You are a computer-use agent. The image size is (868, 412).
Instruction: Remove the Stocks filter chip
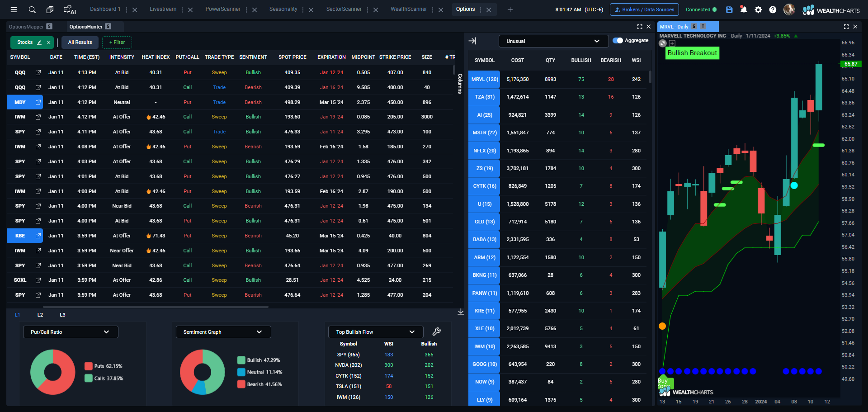click(x=49, y=43)
